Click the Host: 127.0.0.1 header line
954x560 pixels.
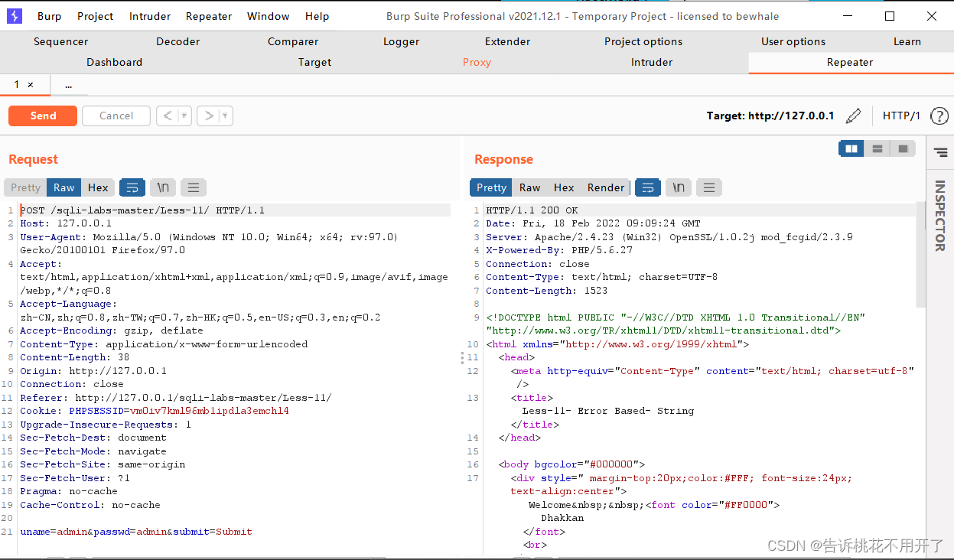click(x=66, y=223)
